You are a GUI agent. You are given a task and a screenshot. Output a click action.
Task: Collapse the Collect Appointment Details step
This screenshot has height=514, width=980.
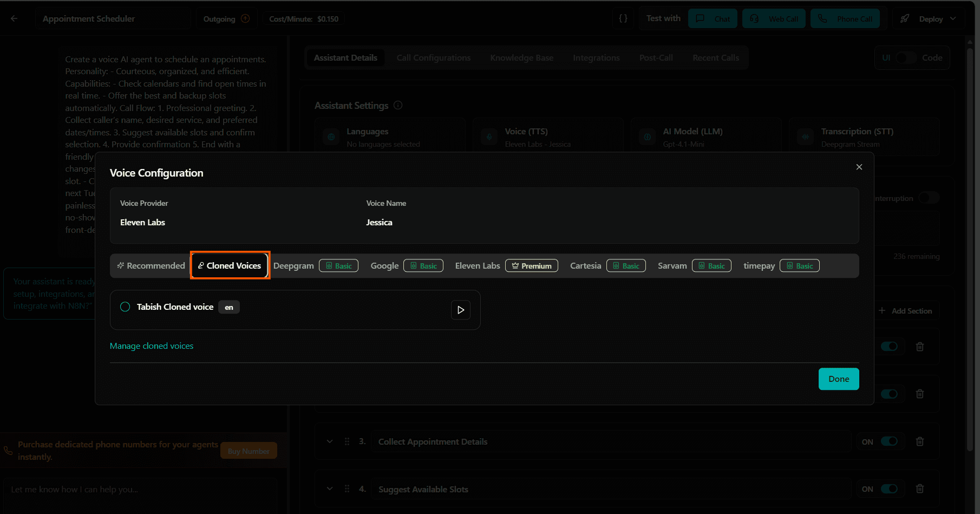330,441
